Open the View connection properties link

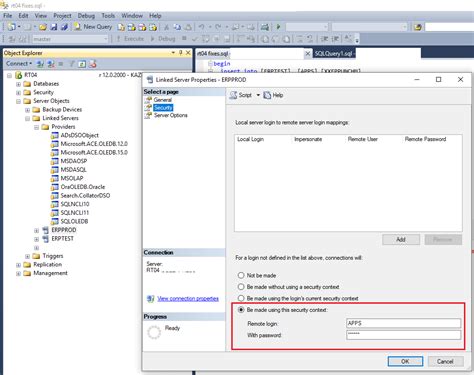(x=188, y=298)
